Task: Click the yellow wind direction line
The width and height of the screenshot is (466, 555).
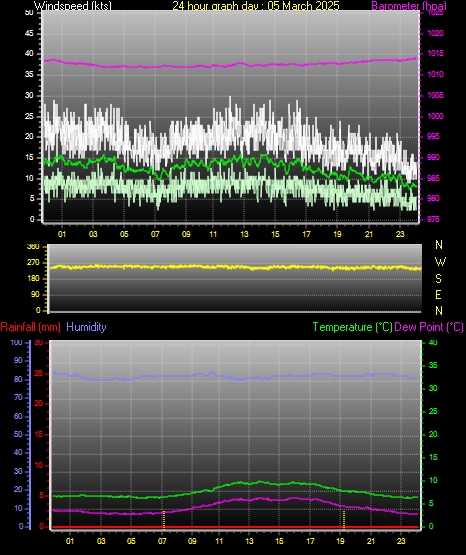Action: (x=234, y=267)
